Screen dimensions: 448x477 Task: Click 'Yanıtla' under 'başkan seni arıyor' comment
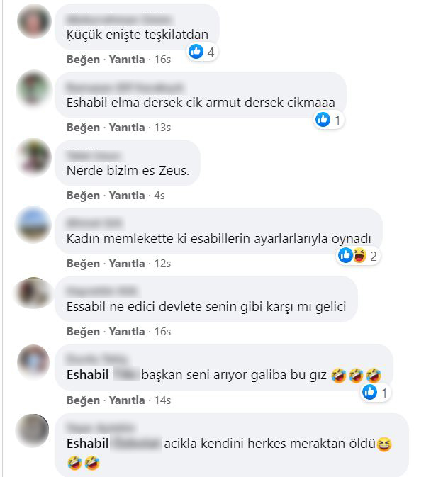coord(127,400)
